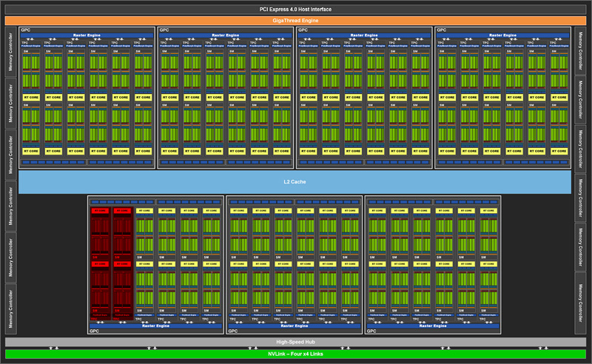Click the leftmost red disabled TPC column
592x364 pixels.
[x=100, y=263]
